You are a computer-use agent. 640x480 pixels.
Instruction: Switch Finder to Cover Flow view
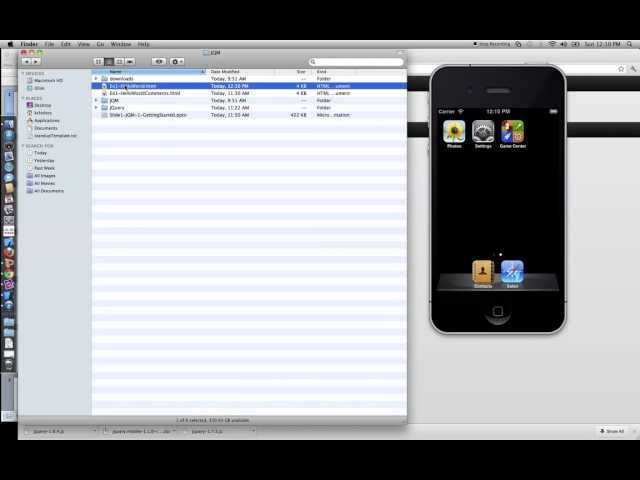click(130, 61)
